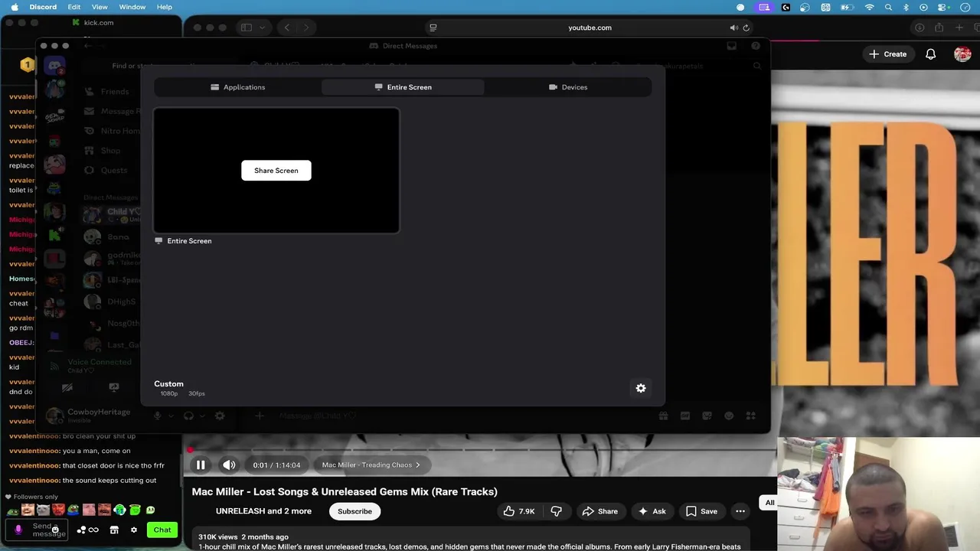Focus the Safari youtube.com address bar
This screenshot has height=551, width=980.
tap(590, 28)
